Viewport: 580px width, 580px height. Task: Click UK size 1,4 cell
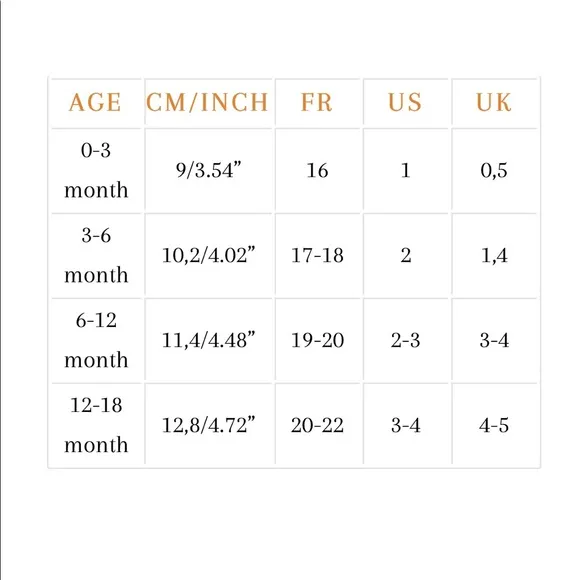(494, 256)
